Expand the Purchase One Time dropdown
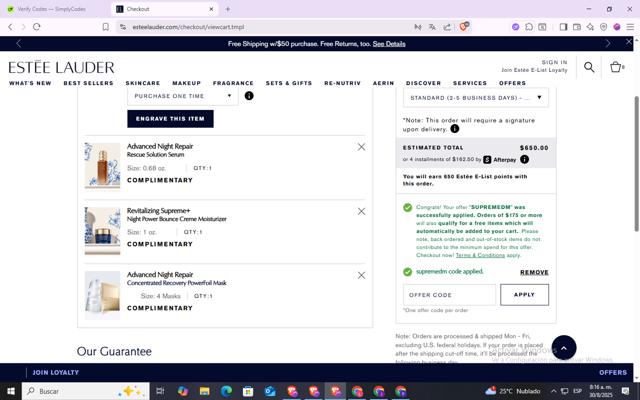The width and height of the screenshot is (640, 400). coord(183,96)
